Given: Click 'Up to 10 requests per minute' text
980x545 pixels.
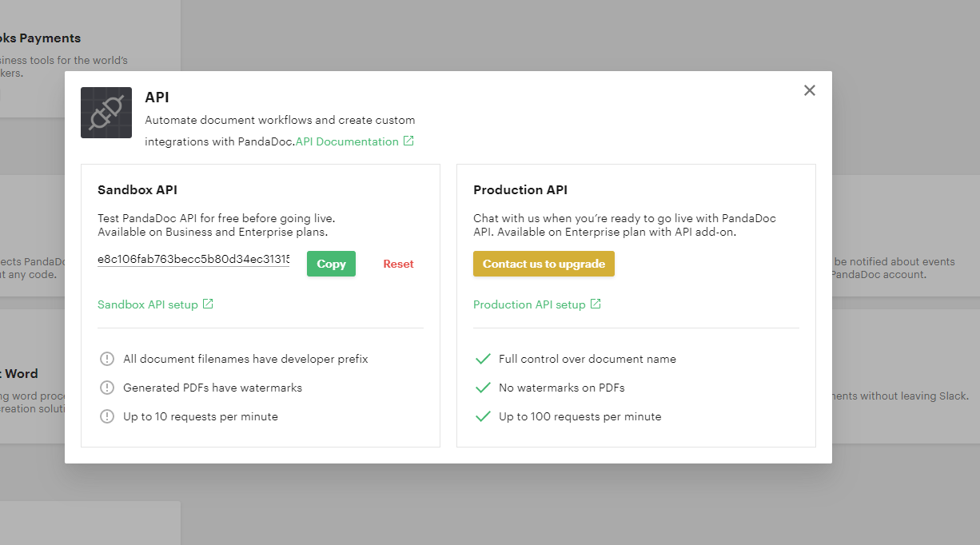Looking at the screenshot, I should click(x=201, y=416).
